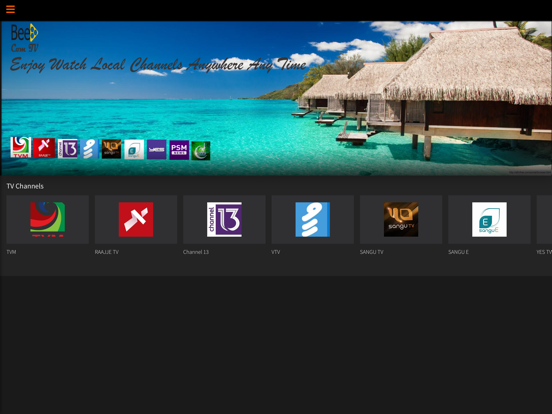
Task: Click the purple Yes logo in banner
Action: [x=157, y=150]
